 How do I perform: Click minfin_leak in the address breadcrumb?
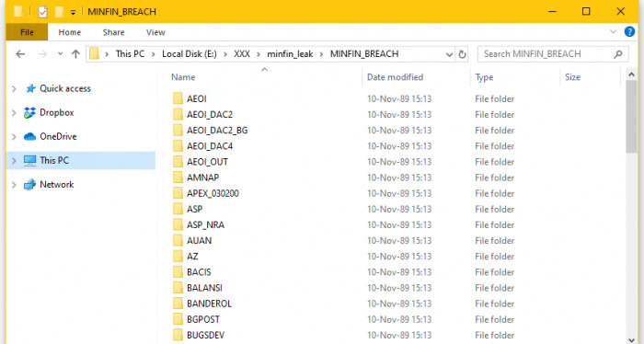(x=290, y=53)
